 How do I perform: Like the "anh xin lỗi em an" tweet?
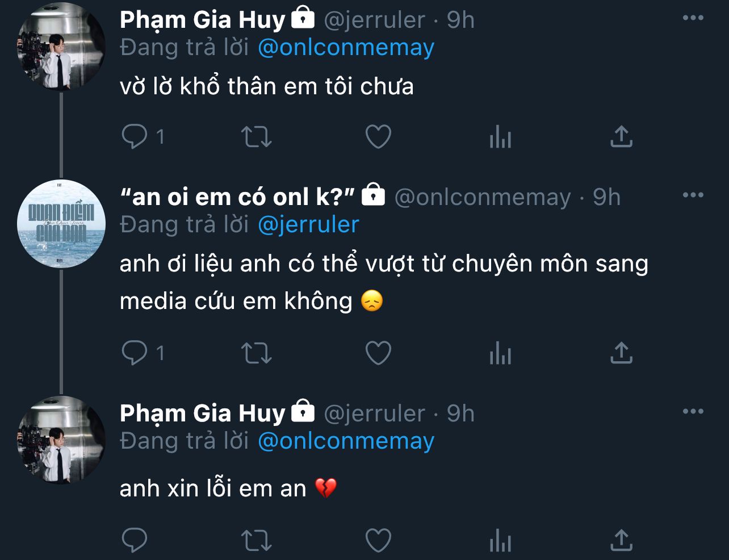click(378, 540)
